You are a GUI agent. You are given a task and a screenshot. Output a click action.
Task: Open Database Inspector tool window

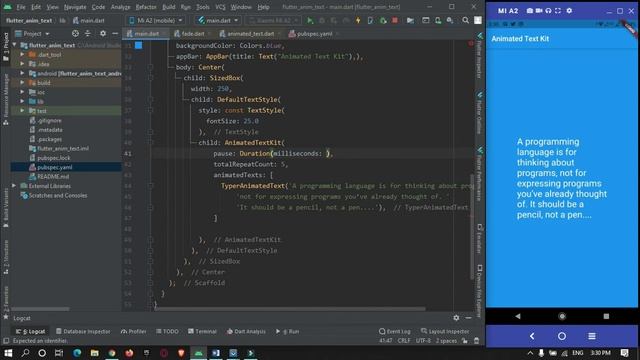coord(83,331)
